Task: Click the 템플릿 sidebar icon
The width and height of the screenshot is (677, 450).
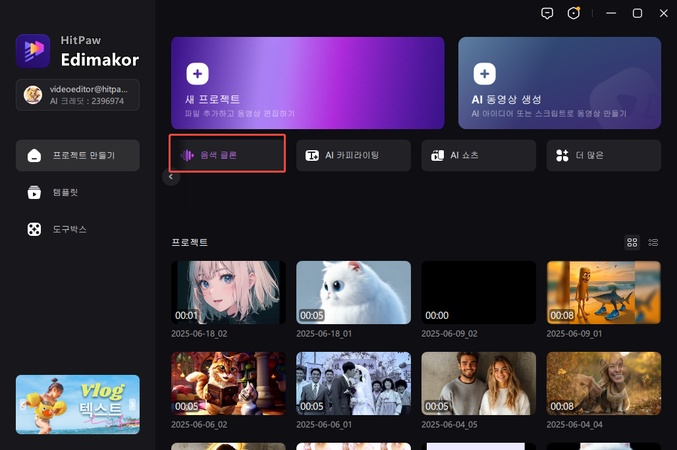Action: pyautogui.click(x=34, y=192)
